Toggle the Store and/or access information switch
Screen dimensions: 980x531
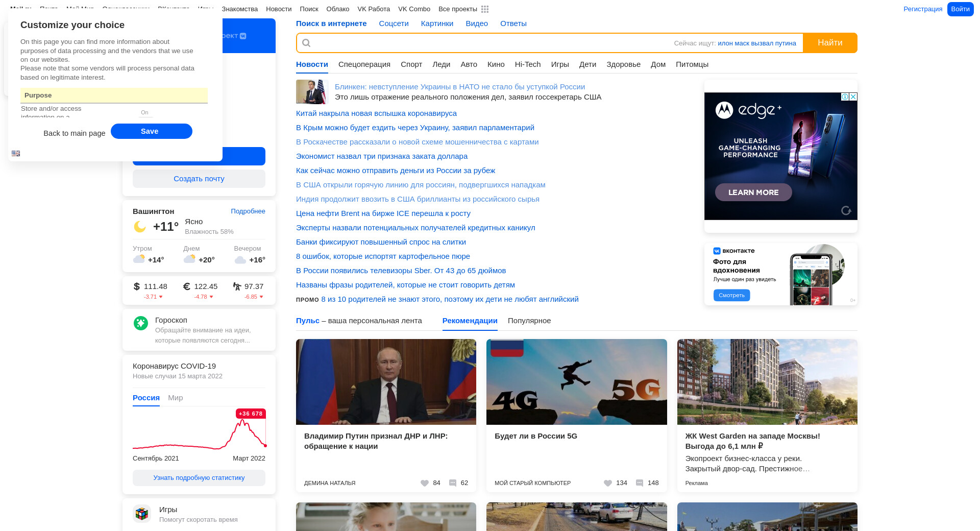click(x=145, y=112)
